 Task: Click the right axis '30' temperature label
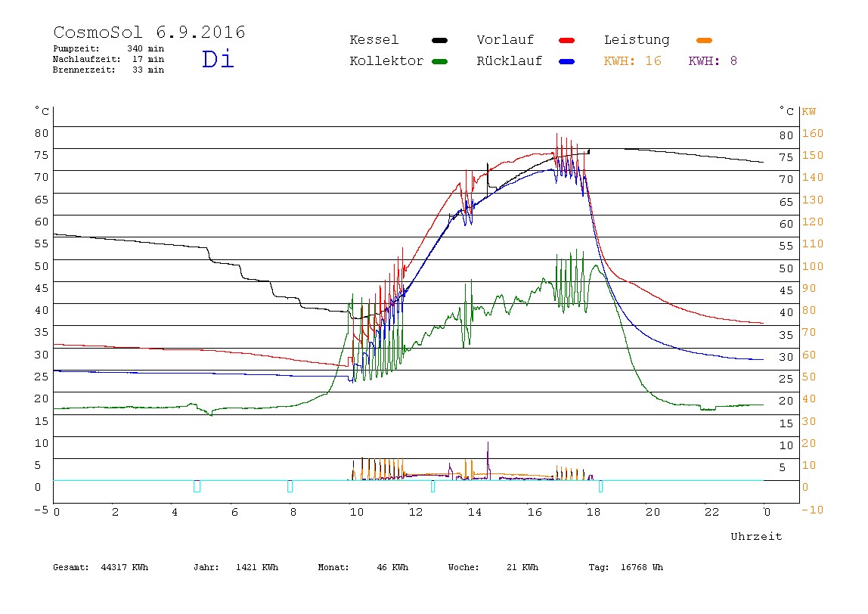[x=786, y=357]
